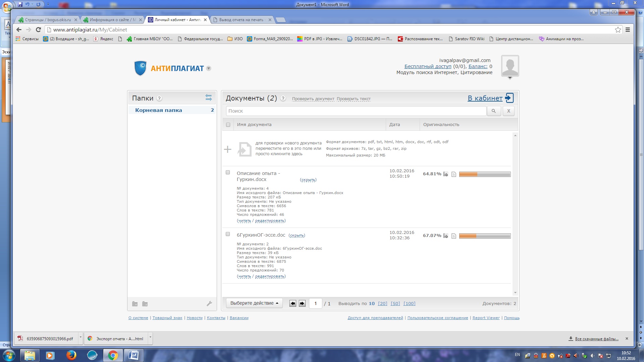Click the page number input field
The image size is (644, 362).
(x=315, y=303)
